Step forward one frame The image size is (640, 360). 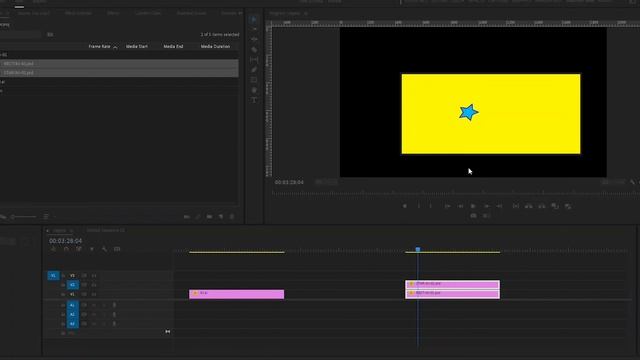pyautogui.click(x=487, y=206)
